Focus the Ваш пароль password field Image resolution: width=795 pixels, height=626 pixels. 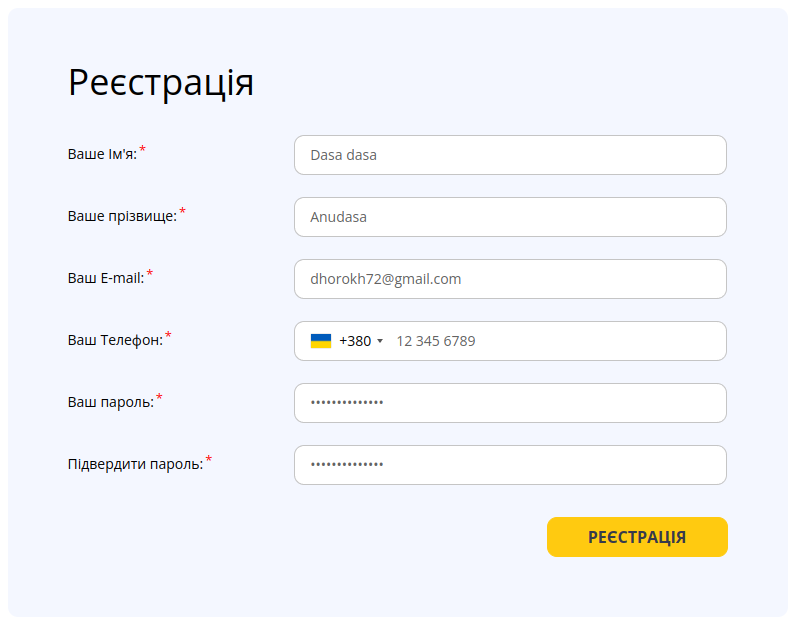click(x=510, y=403)
